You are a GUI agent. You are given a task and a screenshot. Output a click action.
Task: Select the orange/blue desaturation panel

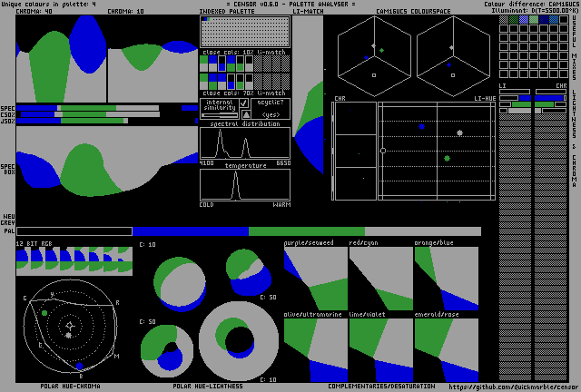(x=446, y=279)
